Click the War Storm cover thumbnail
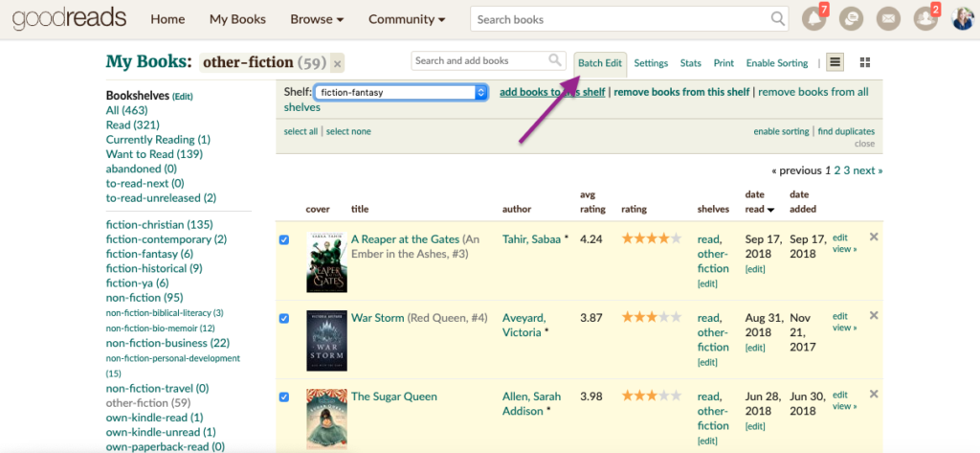Screen dimensions: 980x453 (326, 341)
